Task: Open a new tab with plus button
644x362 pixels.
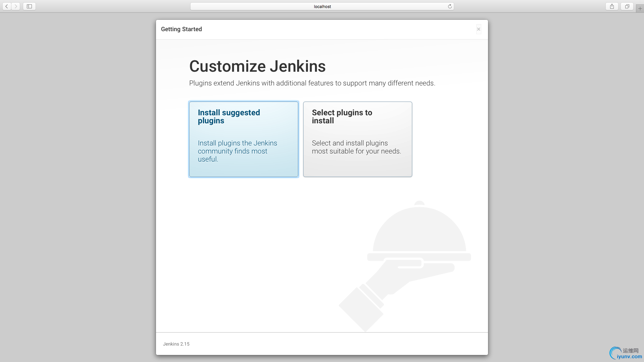Action: [640, 8]
